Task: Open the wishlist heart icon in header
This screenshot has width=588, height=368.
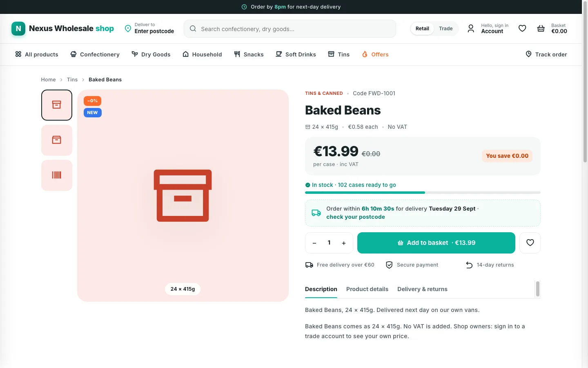Action: pyautogui.click(x=522, y=28)
